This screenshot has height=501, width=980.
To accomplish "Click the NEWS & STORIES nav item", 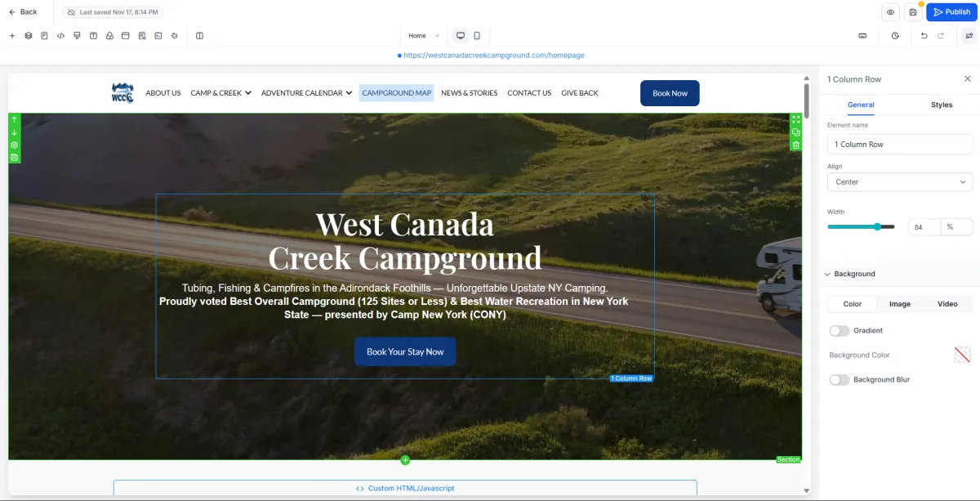I will click(x=470, y=93).
